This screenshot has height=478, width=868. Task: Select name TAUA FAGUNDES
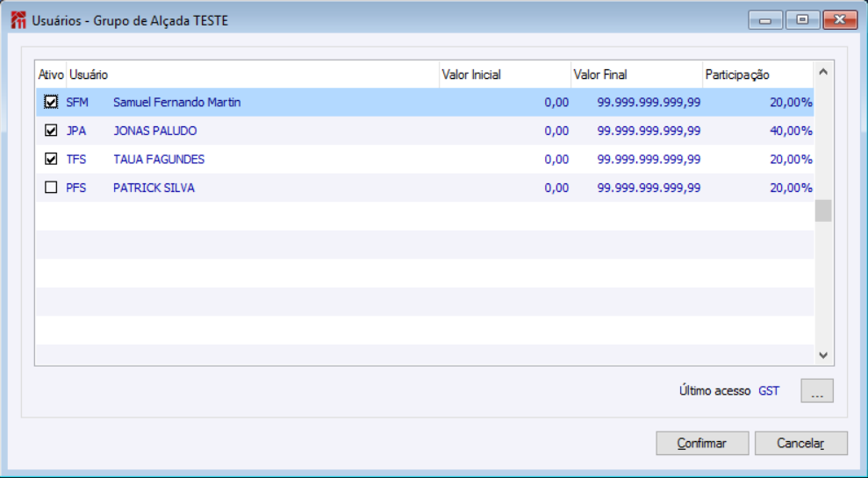[x=159, y=160]
